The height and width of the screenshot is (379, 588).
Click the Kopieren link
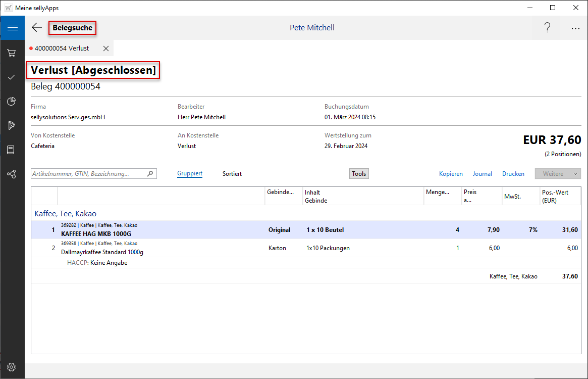pyautogui.click(x=451, y=173)
